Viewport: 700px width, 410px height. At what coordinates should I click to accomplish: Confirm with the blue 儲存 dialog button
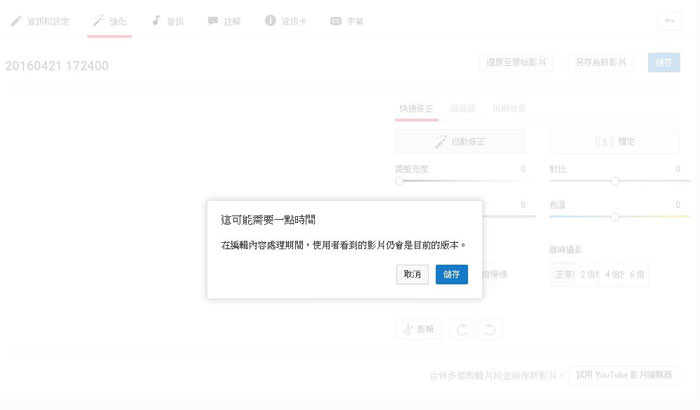coord(451,274)
